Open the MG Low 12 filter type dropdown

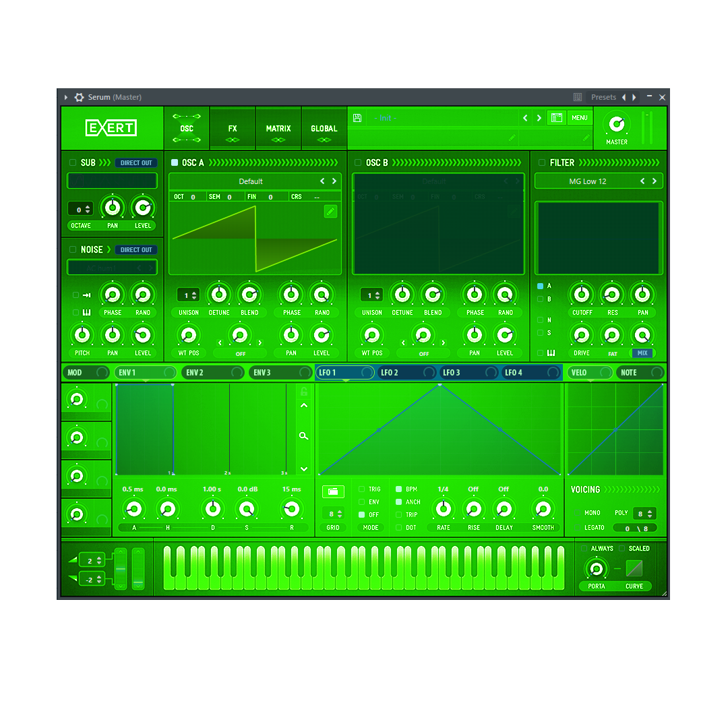click(587, 181)
